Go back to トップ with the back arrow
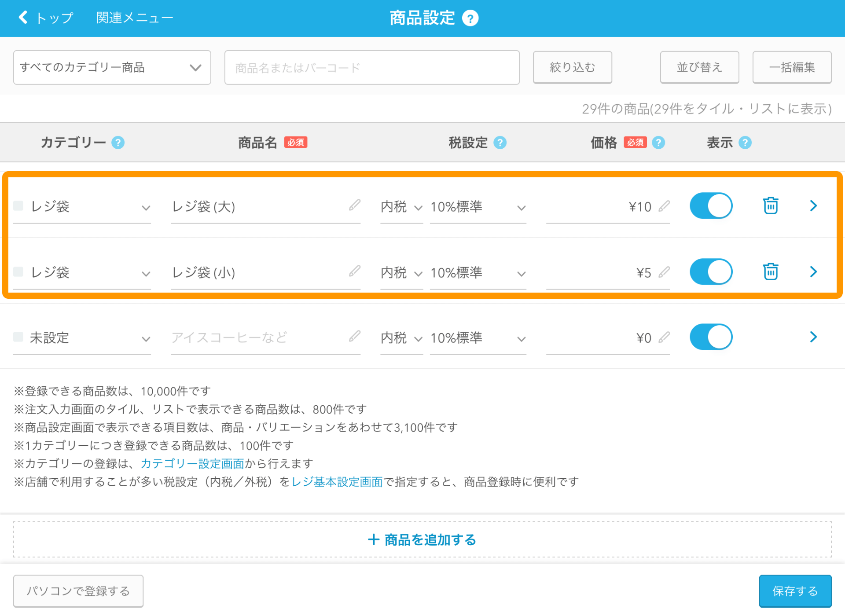Viewport: 845px width, 616px height. click(23, 18)
